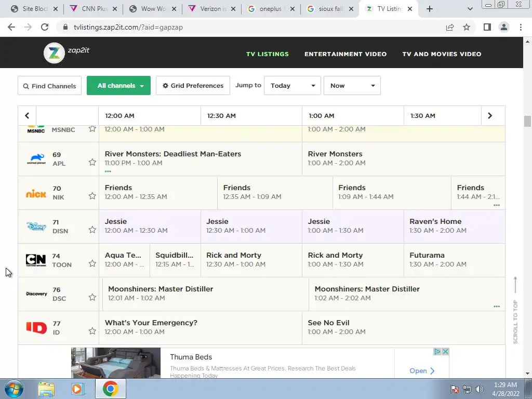Toggle favorite star for NIK channel
532x399 pixels.
coord(92,196)
